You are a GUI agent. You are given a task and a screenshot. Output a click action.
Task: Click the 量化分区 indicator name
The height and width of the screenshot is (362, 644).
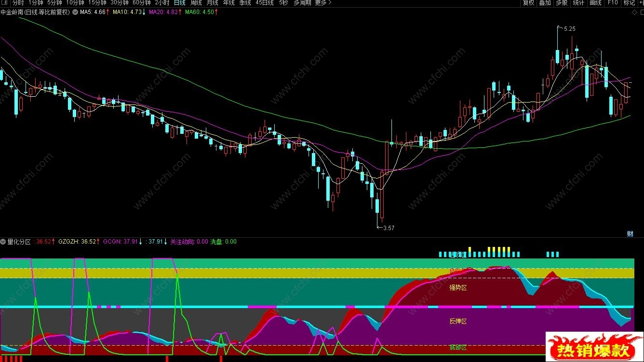19,242
